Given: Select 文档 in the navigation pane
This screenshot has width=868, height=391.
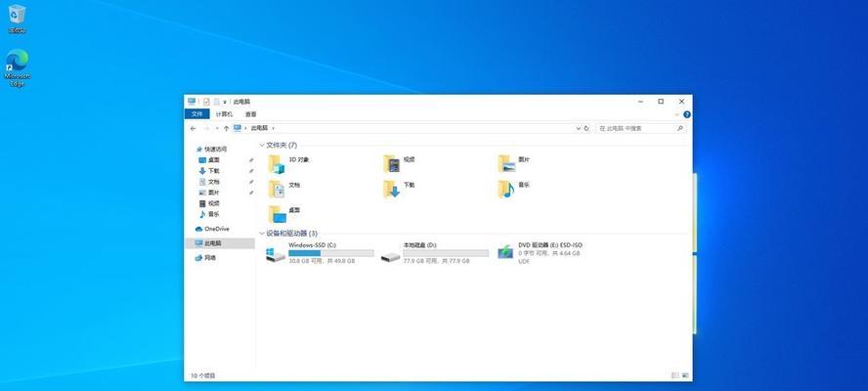Looking at the screenshot, I should pyautogui.click(x=209, y=182).
